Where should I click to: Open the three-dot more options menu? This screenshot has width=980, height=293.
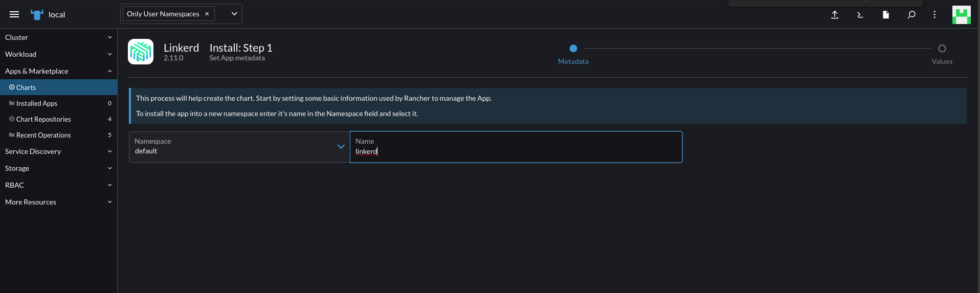click(934, 15)
